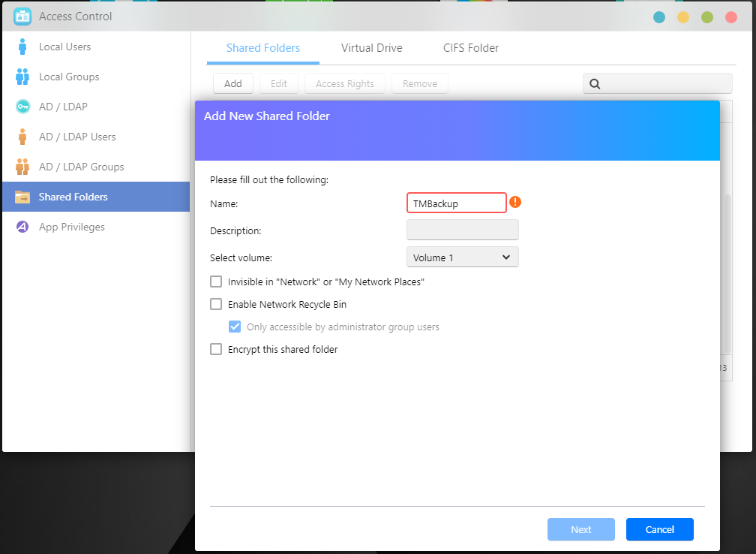Click the App Privileges purple icon
Image resolution: width=756 pixels, height=554 pixels.
(x=22, y=227)
